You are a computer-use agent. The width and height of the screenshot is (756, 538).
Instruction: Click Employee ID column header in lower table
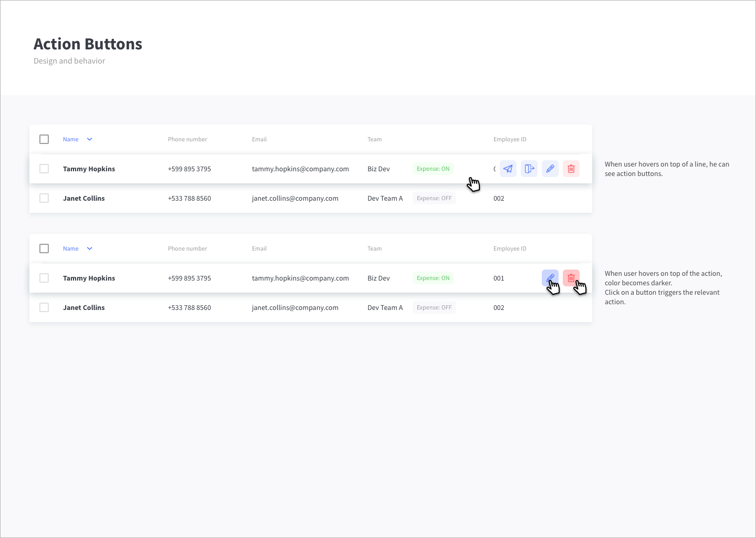point(510,249)
